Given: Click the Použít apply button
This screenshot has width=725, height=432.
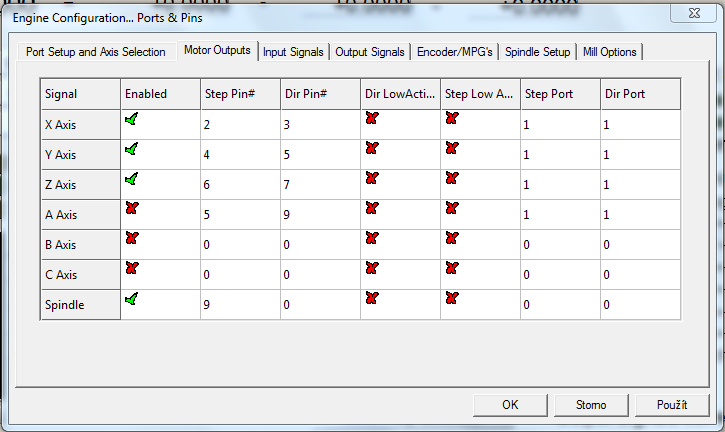Looking at the screenshot, I should point(672,405).
